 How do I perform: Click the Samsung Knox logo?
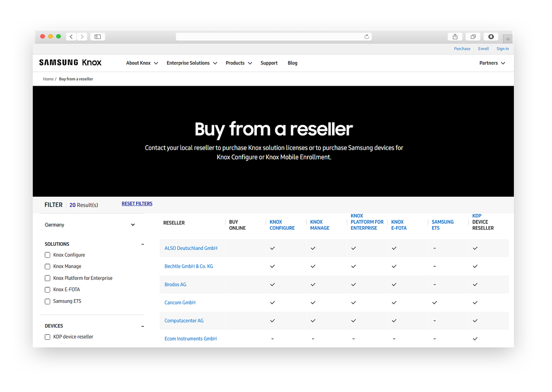point(71,63)
